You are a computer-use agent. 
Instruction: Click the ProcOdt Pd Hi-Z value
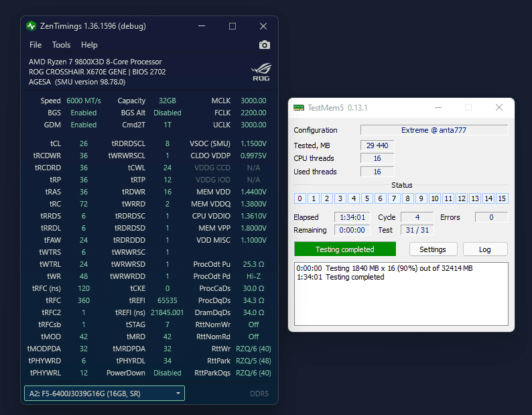tap(253, 276)
